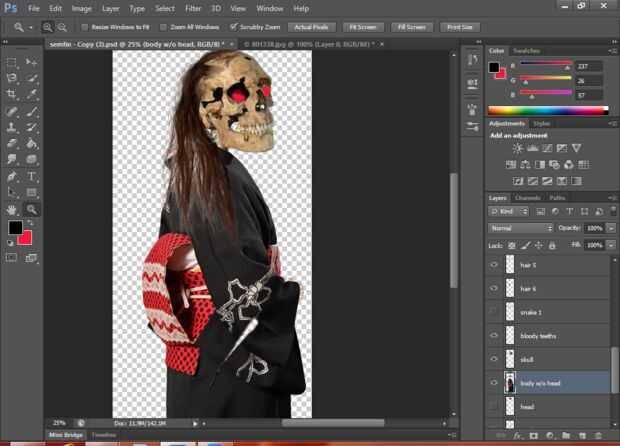
Task: Open the Timeline tab
Action: point(104,435)
